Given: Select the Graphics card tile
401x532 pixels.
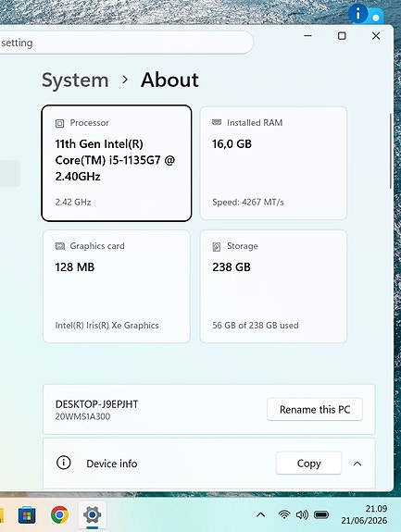Looking at the screenshot, I should pos(117,287).
